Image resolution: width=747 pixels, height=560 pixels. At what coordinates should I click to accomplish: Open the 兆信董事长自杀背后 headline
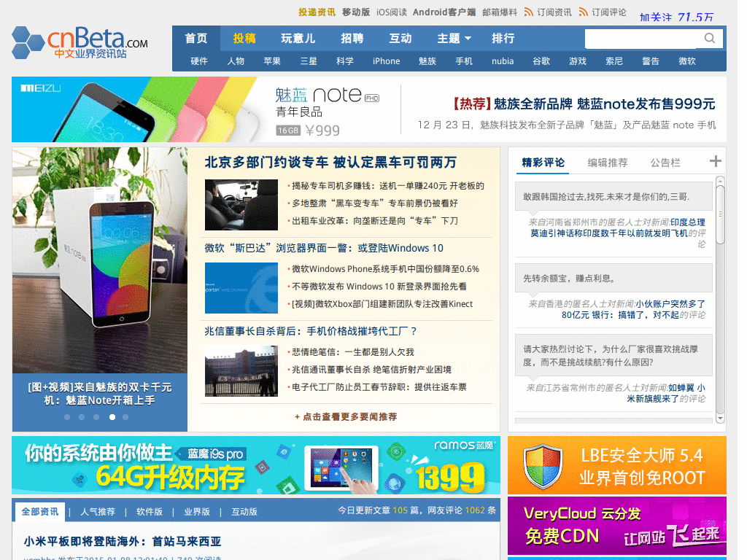click(311, 331)
